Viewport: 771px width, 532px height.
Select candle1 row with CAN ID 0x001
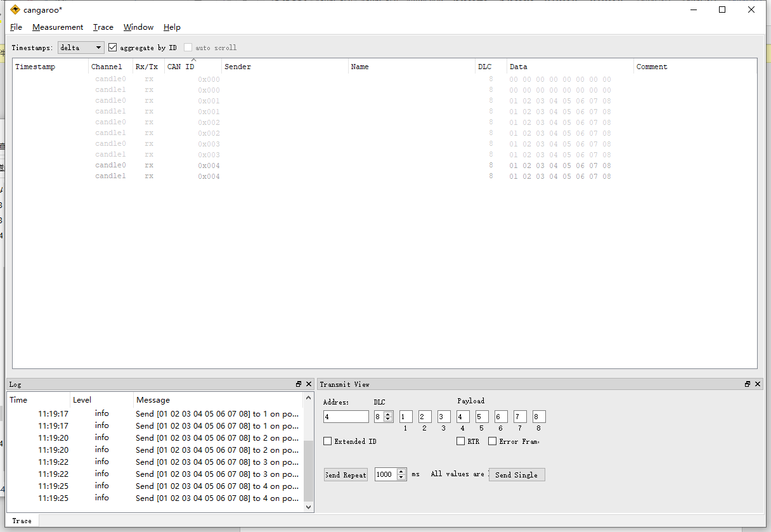tap(384, 112)
